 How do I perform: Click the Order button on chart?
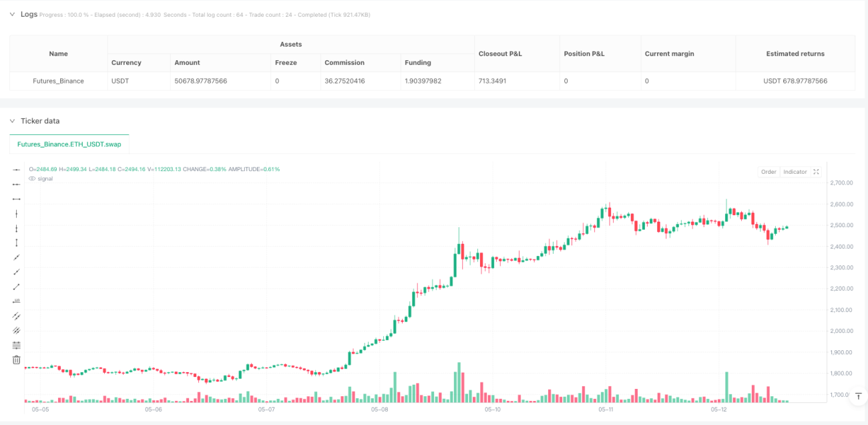coord(769,172)
